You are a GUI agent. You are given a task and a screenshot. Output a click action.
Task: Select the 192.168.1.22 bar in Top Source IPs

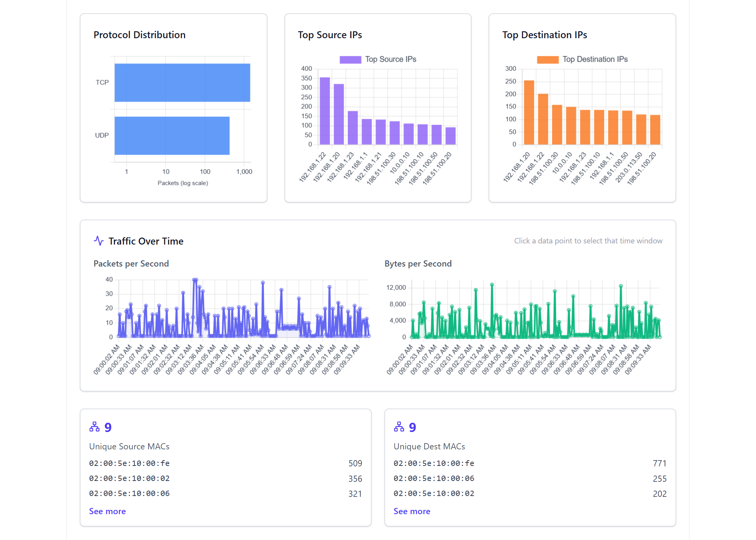point(325,111)
